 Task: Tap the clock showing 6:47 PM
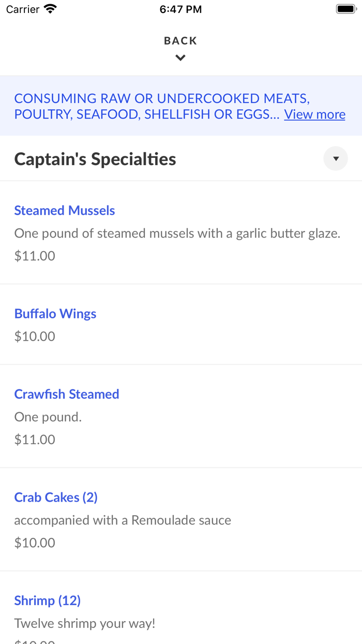pos(180,8)
